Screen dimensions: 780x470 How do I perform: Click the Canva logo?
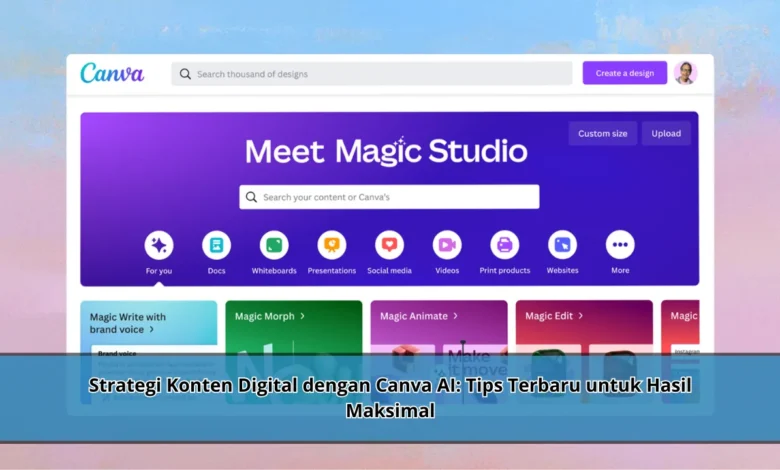[x=112, y=73]
